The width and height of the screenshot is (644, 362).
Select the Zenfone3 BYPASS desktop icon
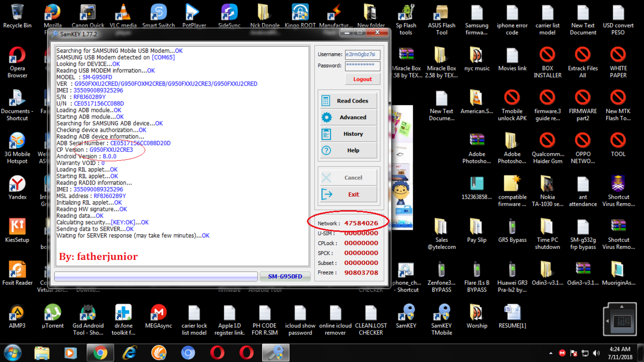click(442, 277)
